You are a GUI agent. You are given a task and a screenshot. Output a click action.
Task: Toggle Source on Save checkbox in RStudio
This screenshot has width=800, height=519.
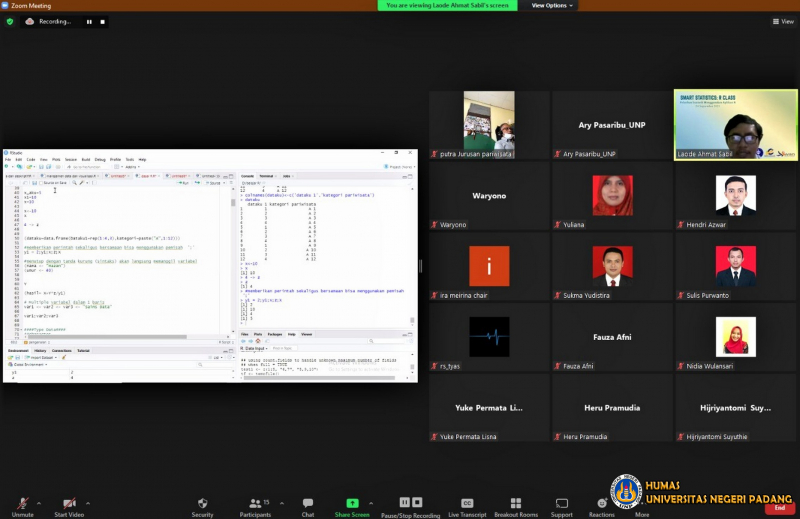tap(53, 183)
